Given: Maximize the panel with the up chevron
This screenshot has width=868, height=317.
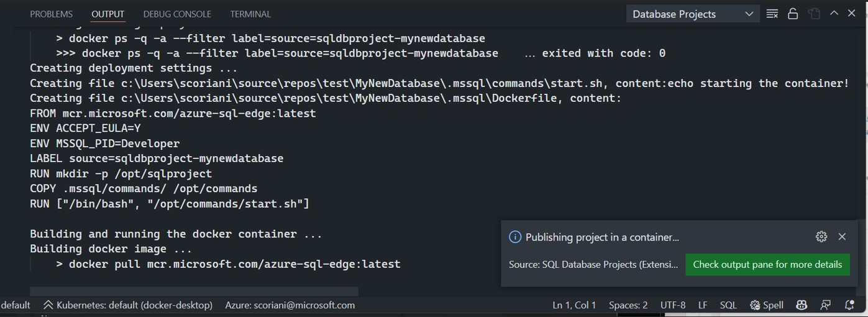Looking at the screenshot, I should (x=834, y=14).
